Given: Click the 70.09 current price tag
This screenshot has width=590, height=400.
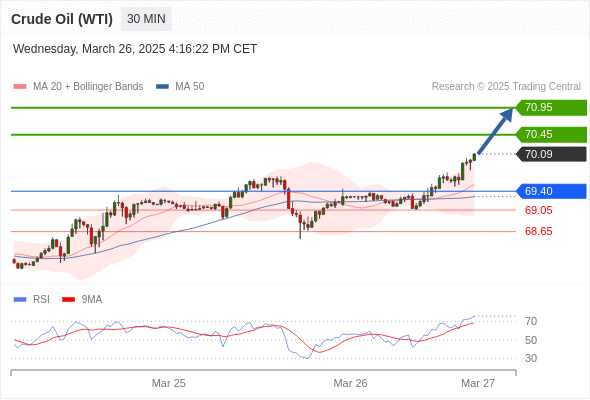Looking at the screenshot, I should tap(551, 154).
